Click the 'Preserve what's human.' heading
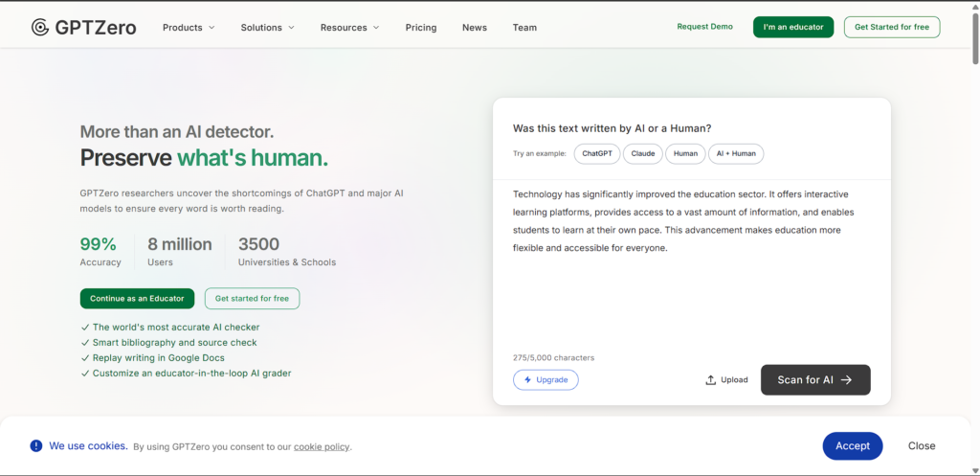 pyautogui.click(x=204, y=158)
